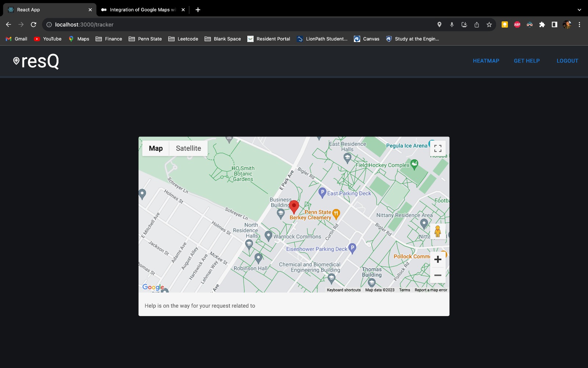
Task: Click the Street View pegman icon
Action: coord(438,231)
